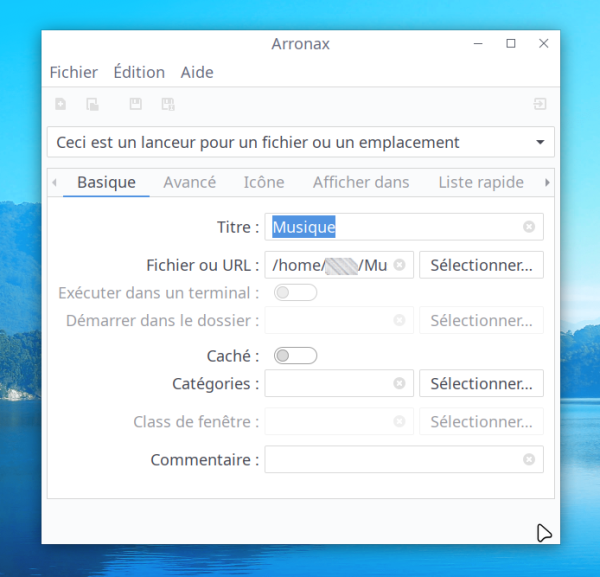Clear the Commentaire field with its X icon

[x=529, y=460]
